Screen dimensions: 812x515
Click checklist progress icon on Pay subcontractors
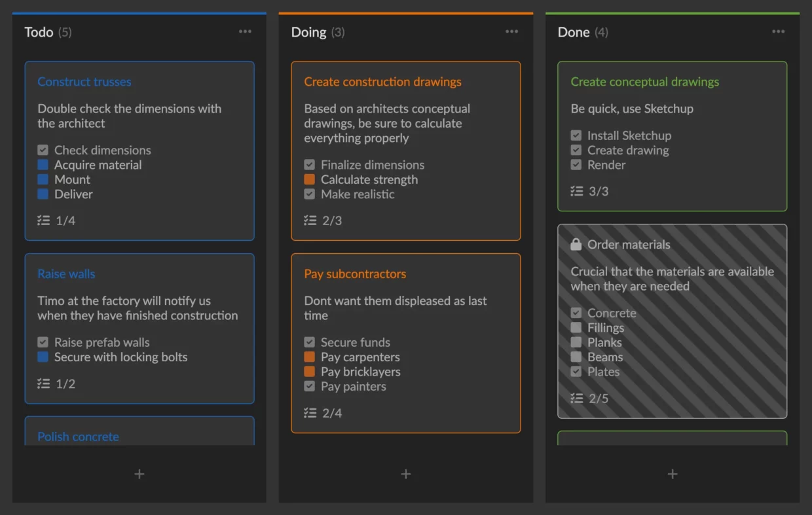(310, 413)
